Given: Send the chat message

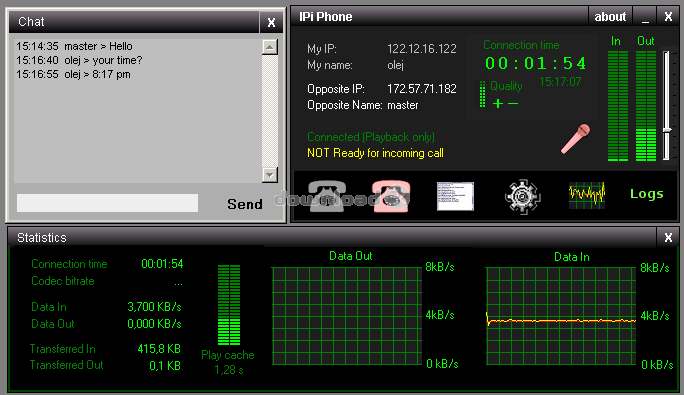Looking at the screenshot, I should [x=245, y=204].
